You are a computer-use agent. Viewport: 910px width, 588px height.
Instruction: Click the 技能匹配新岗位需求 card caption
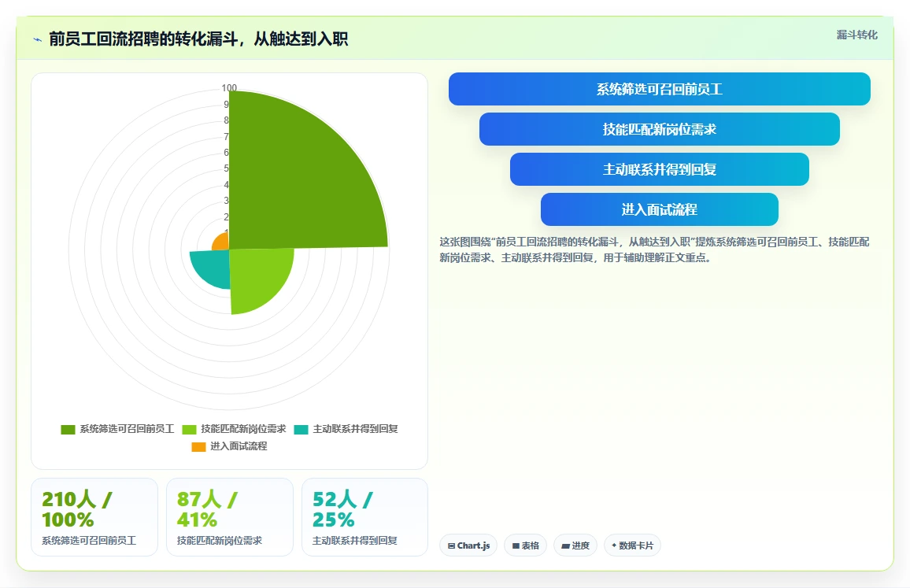220,541
